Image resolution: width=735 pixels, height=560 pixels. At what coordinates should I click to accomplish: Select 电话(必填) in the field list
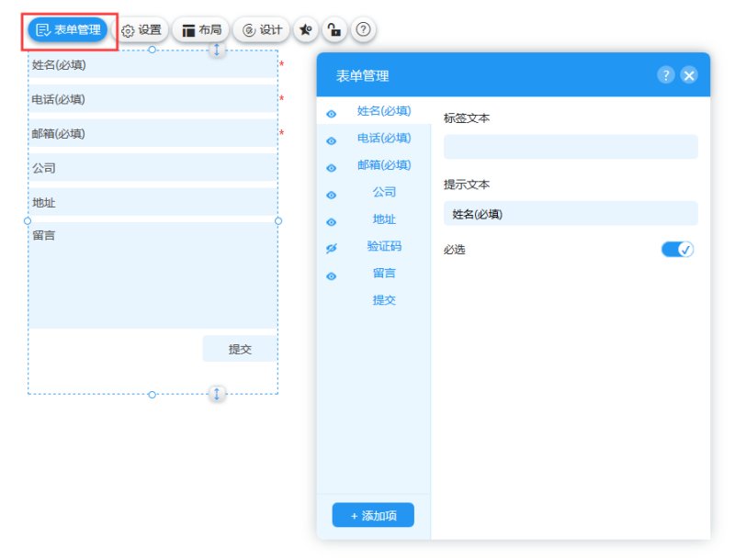click(x=384, y=139)
